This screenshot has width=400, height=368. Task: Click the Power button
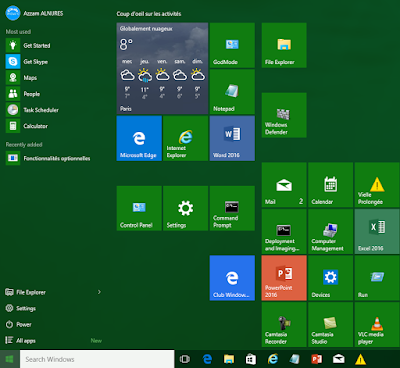(x=19, y=324)
